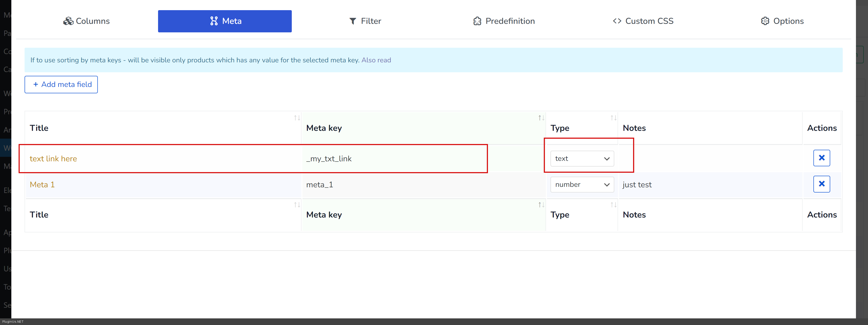Go to Predefinition tab

[504, 21]
